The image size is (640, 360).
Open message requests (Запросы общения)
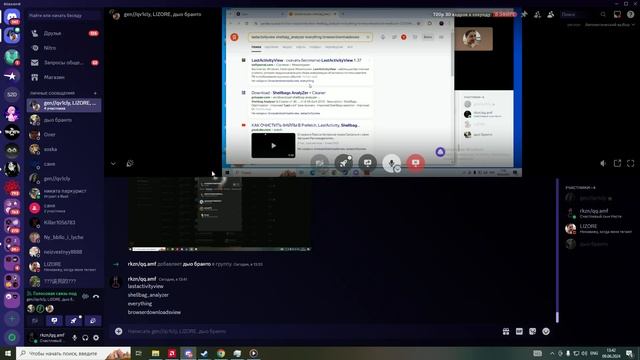[64, 62]
